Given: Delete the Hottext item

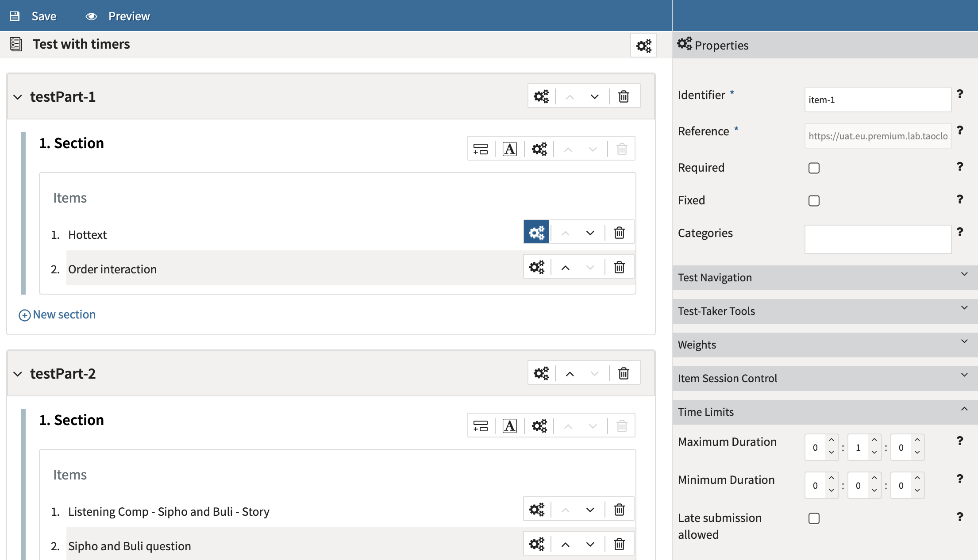Looking at the screenshot, I should tap(619, 233).
